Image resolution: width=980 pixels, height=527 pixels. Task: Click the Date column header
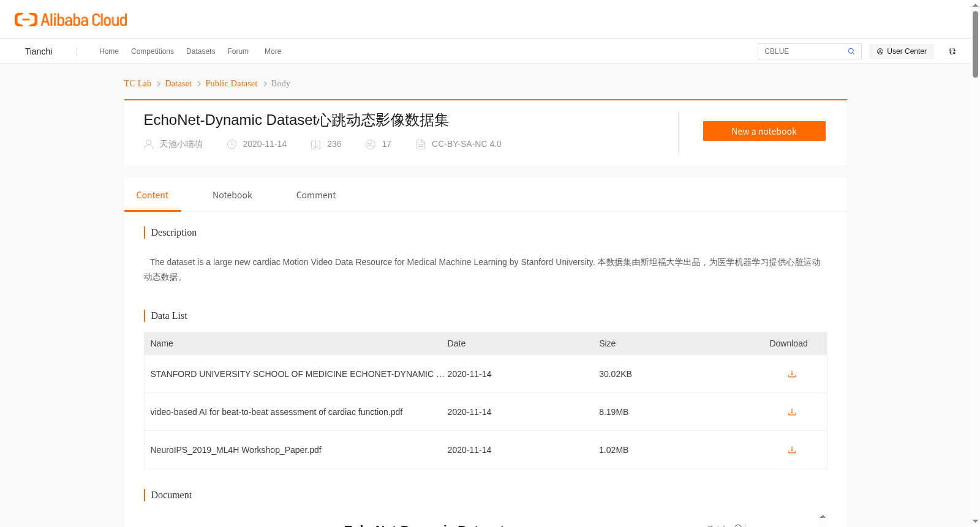coord(456,343)
